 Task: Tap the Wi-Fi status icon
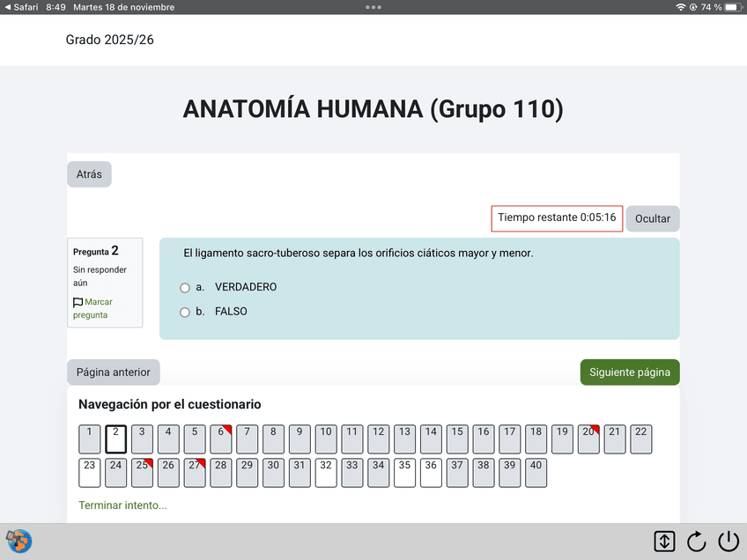[x=680, y=7]
